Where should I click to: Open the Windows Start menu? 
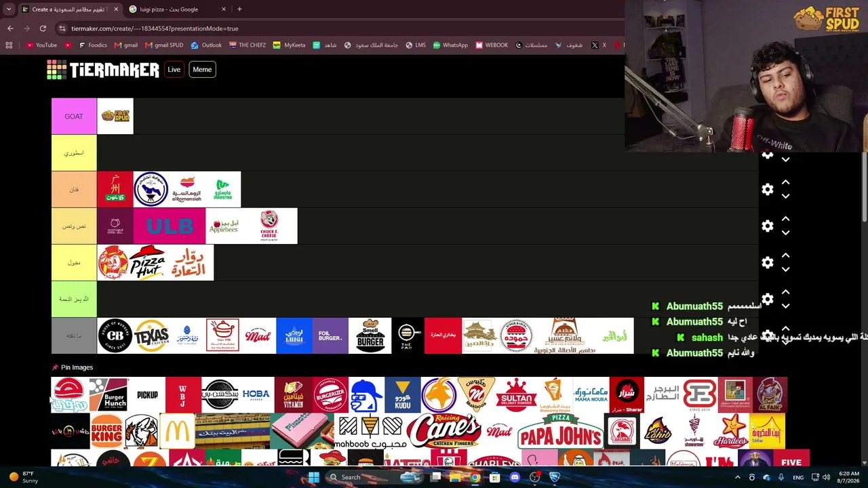(314, 477)
